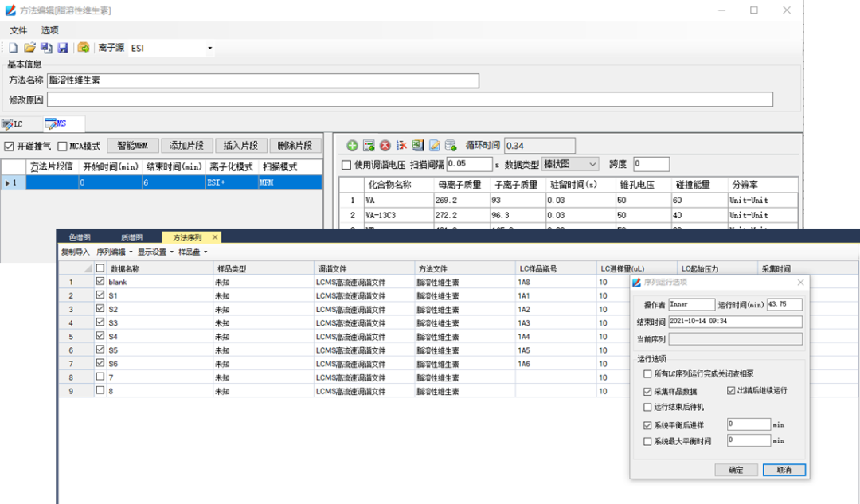The image size is (860, 504).
Task: Toggle 采集样品数据 checkbox
Action: [x=647, y=392]
